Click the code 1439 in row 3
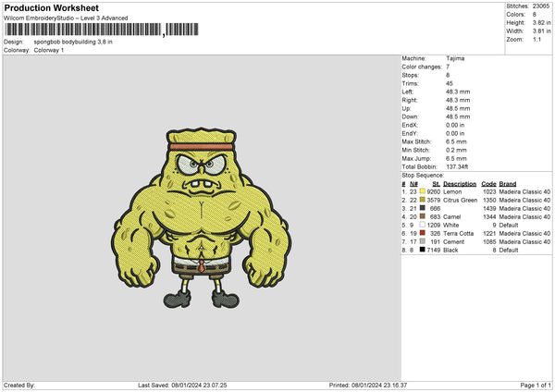The width and height of the screenshot is (555, 392). (489, 208)
